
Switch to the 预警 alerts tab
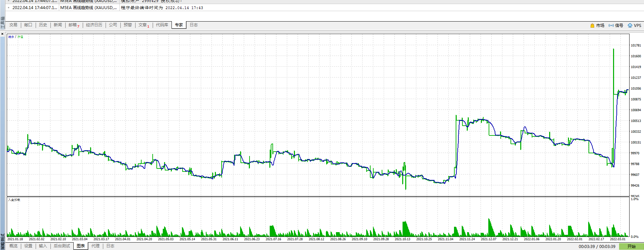point(128,25)
